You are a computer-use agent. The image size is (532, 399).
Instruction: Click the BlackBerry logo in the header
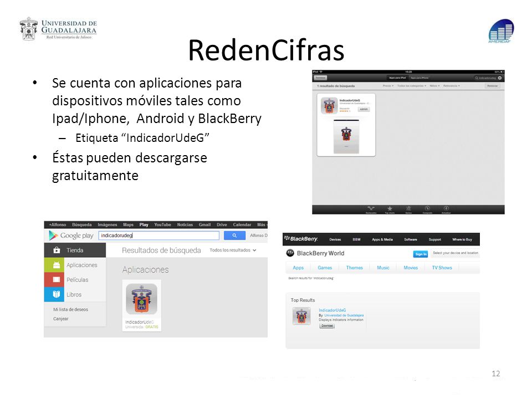click(x=300, y=239)
